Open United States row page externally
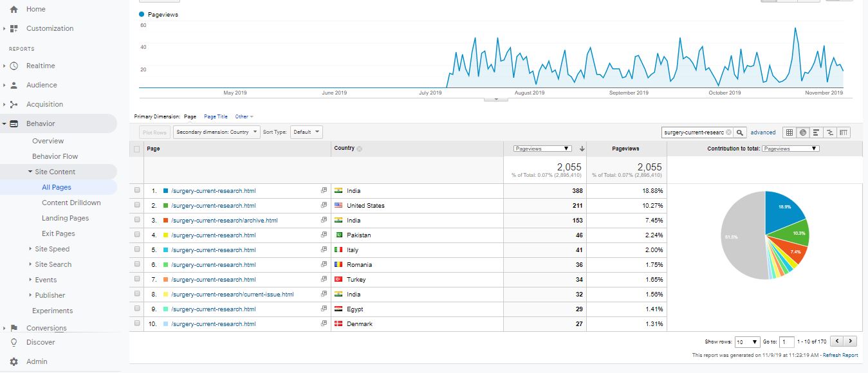Viewport: 868px width, 373px height. pos(324,205)
